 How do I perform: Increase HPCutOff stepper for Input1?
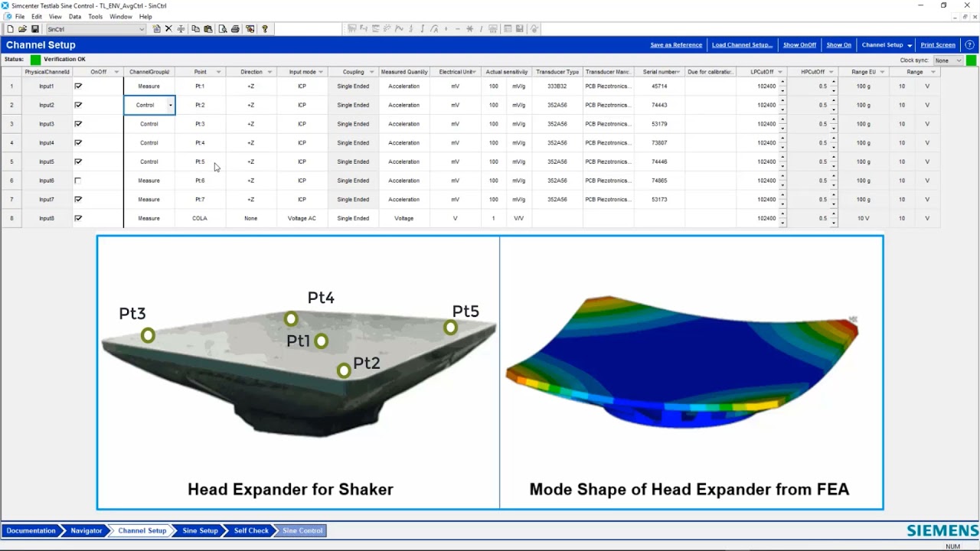(x=833, y=83)
